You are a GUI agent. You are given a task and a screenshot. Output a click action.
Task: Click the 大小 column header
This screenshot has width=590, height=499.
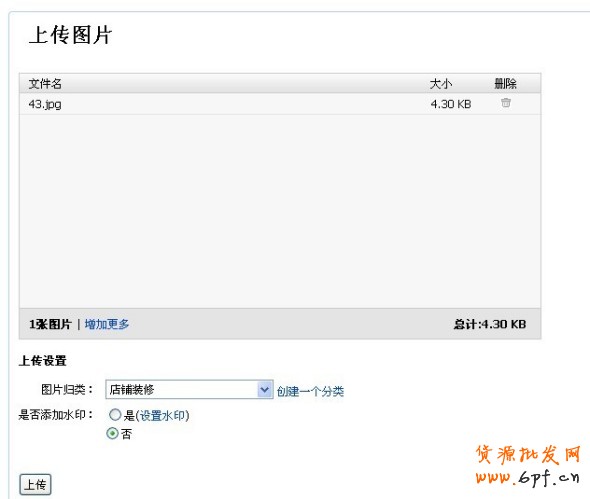(x=441, y=84)
